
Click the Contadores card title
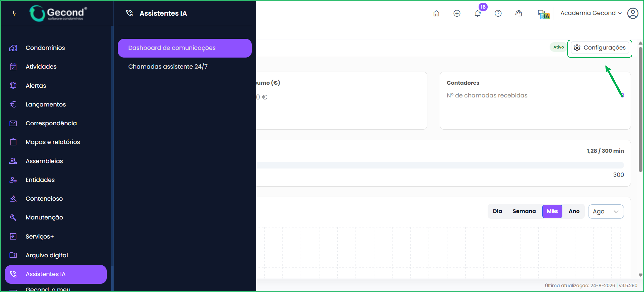click(x=463, y=83)
